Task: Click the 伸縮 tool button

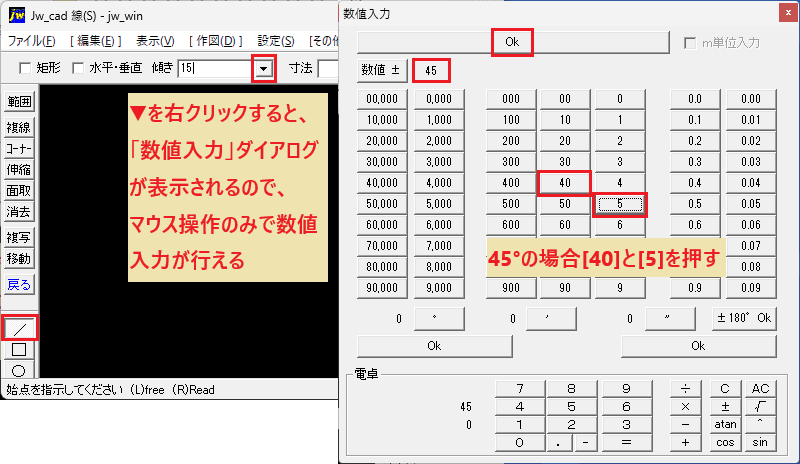Action: coord(19,169)
